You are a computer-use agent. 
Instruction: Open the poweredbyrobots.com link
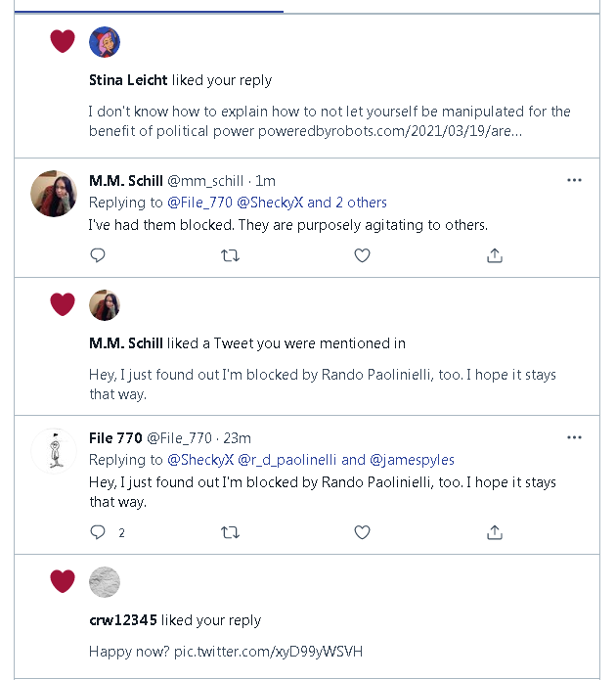coord(389,131)
